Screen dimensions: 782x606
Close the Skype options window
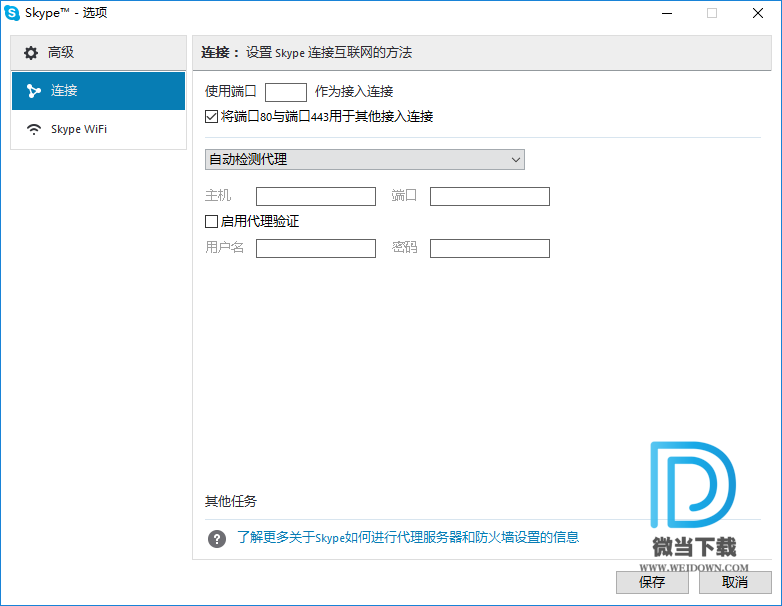(x=758, y=13)
